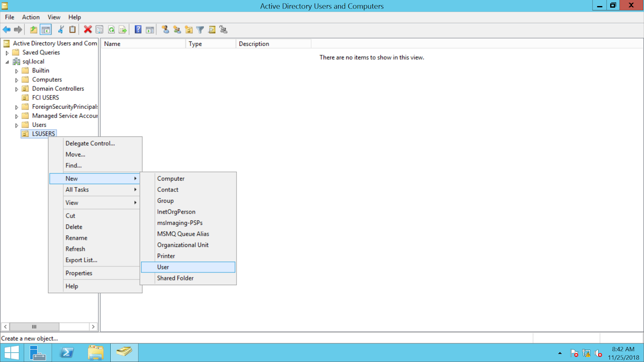The image size is (644, 362).
Task: Open Export List from the toolbar
Action: coord(123,29)
